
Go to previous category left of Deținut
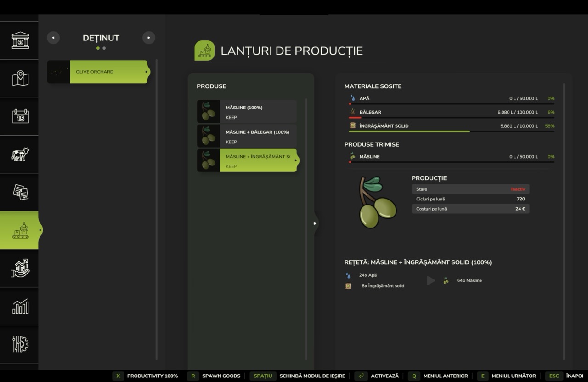(53, 38)
